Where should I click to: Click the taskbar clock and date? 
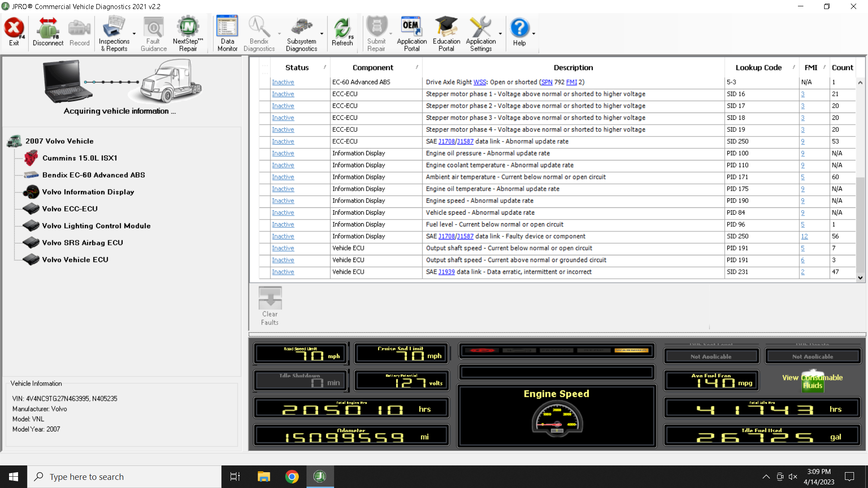click(819, 477)
